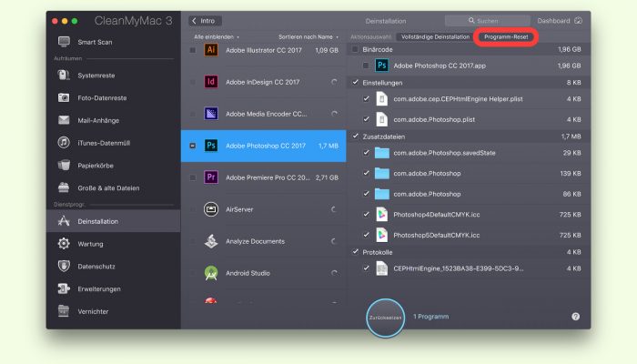Uncheck the Einstellungen group checkbox
637x364 pixels.
pyautogui.click(x=355, y=82)
